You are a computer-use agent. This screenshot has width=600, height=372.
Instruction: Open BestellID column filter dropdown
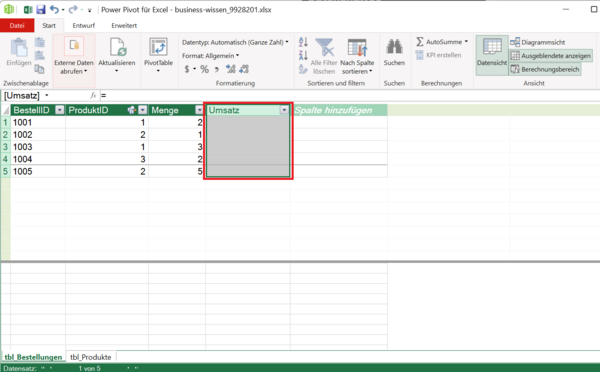tap(60, 110)
